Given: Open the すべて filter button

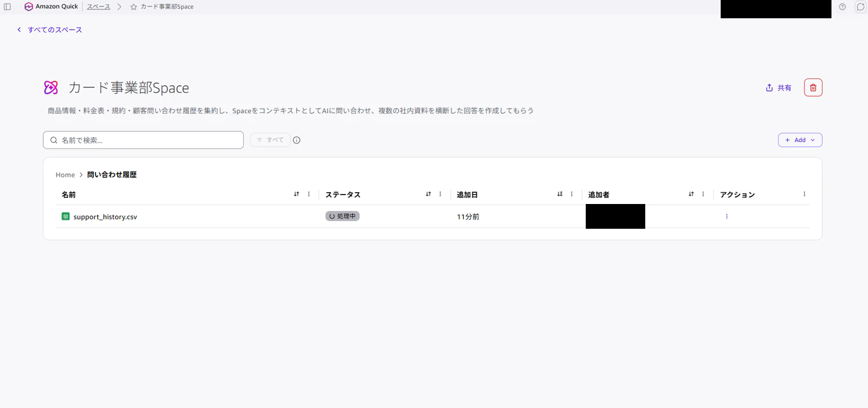Looking at the screenshot, I should point(270,140).
